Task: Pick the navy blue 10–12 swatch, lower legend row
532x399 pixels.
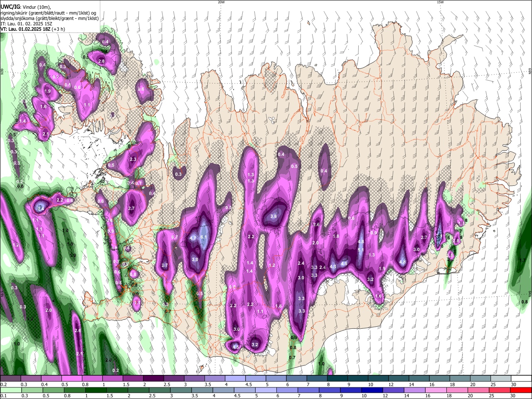Action: [372, 390]
